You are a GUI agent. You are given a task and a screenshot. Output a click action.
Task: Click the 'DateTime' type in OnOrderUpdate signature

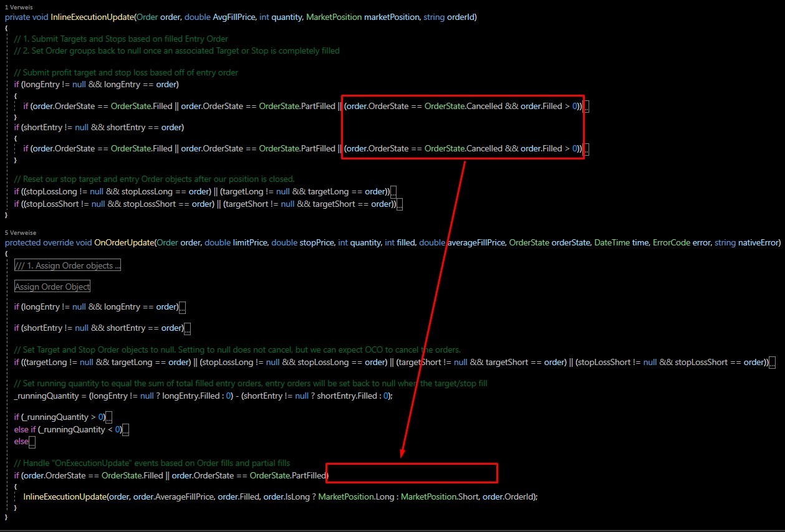tap(612, 243)
